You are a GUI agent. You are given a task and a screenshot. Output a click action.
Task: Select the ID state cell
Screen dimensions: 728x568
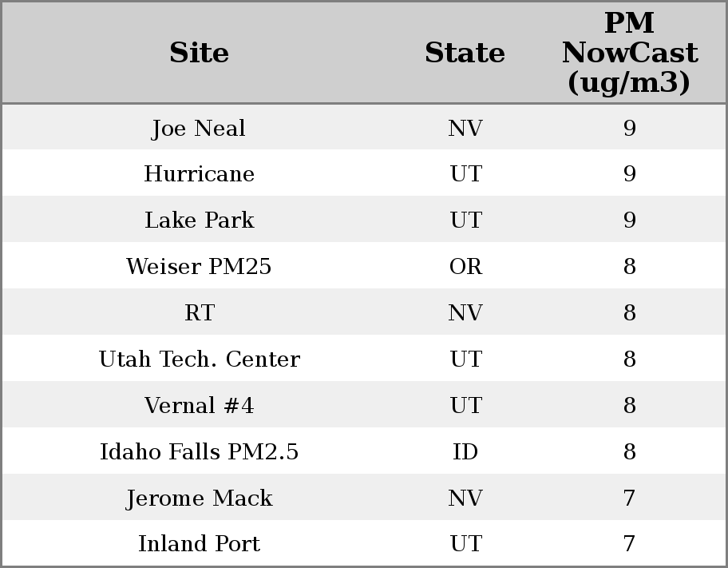(465, 452)
